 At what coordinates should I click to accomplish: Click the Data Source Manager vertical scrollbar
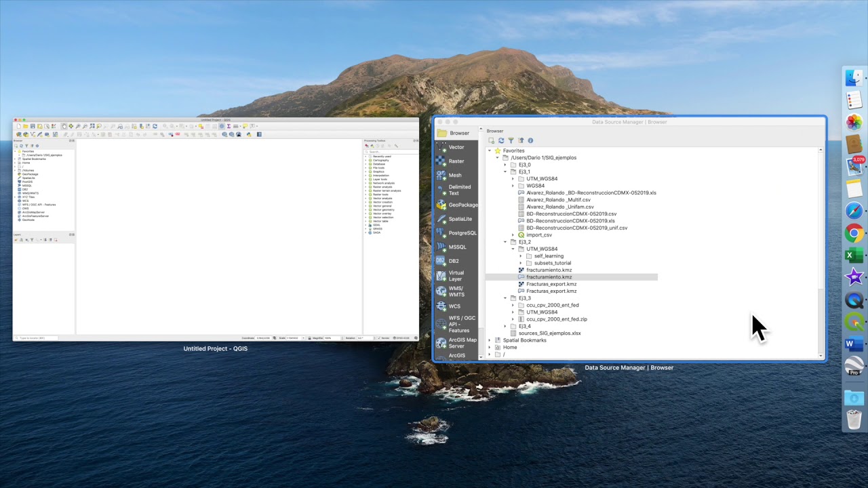click(x=821, y=252)
